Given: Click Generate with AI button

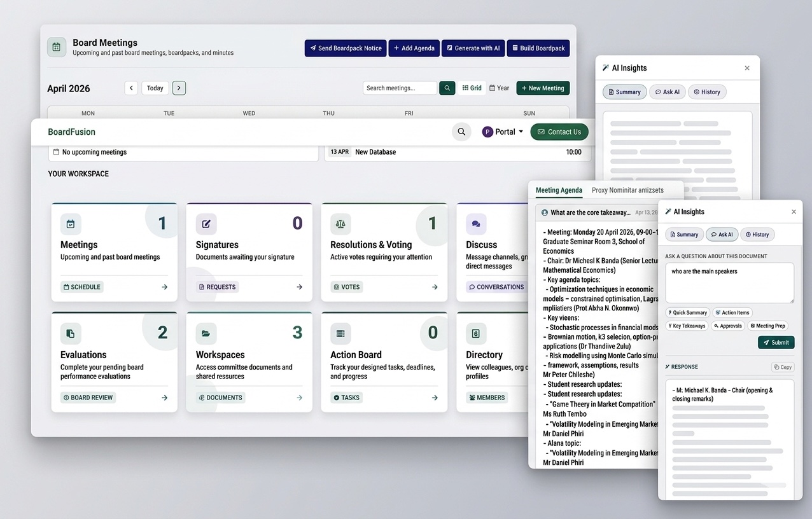Looking at the screenshot, I should (x=473, y=48).
